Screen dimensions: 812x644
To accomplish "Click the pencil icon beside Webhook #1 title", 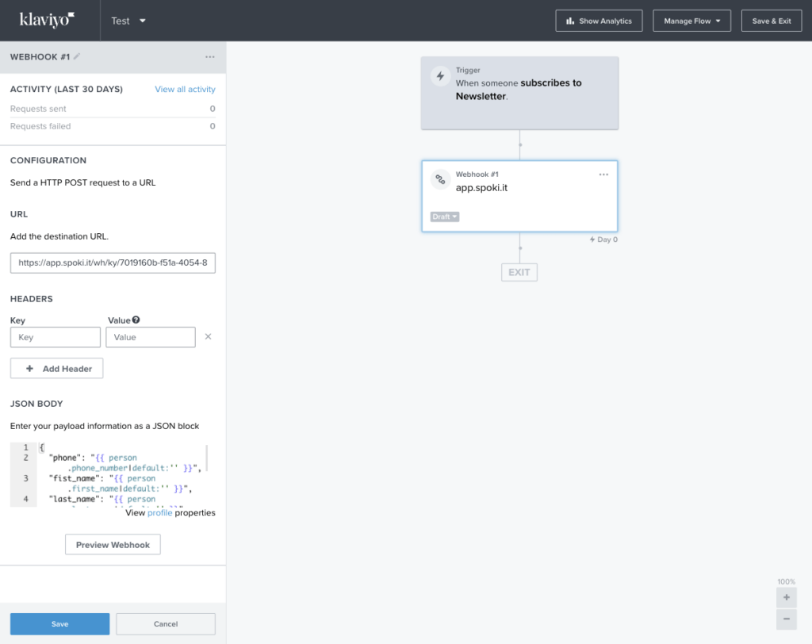I will pos(77,57).
